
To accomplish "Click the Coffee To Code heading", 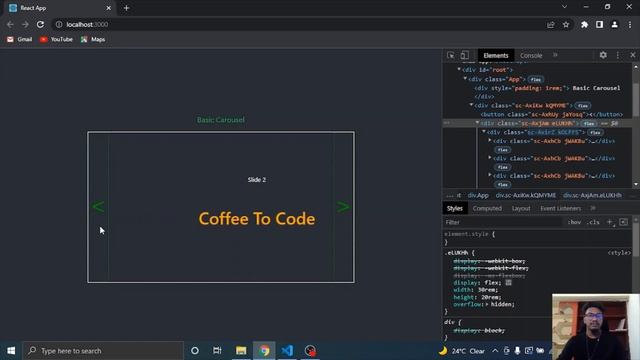I will (x=257, y=219).
